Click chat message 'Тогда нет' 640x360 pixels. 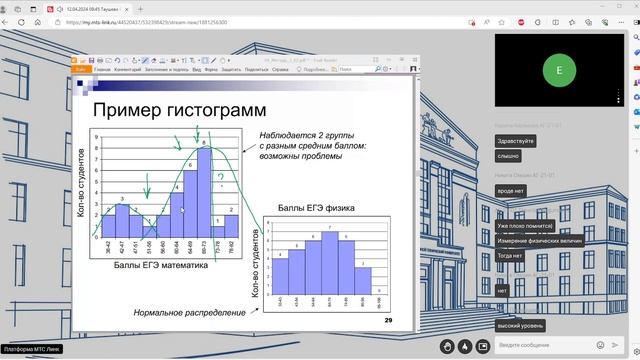point(509,256)
